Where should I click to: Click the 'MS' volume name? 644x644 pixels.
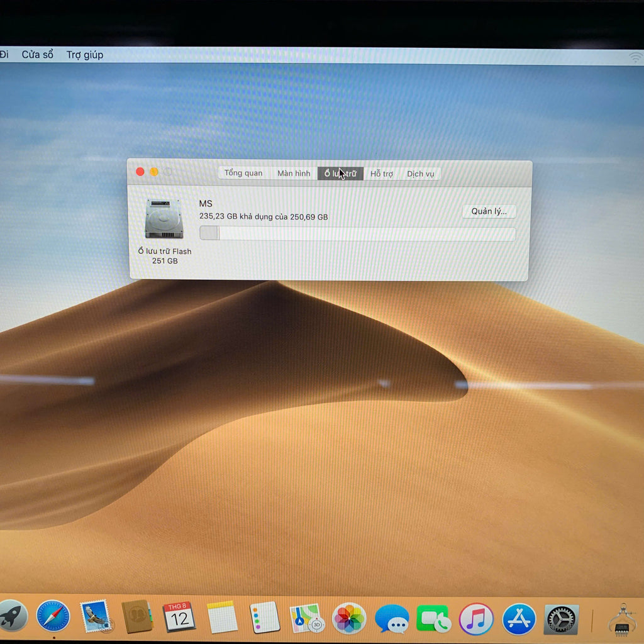click(206, 203)
